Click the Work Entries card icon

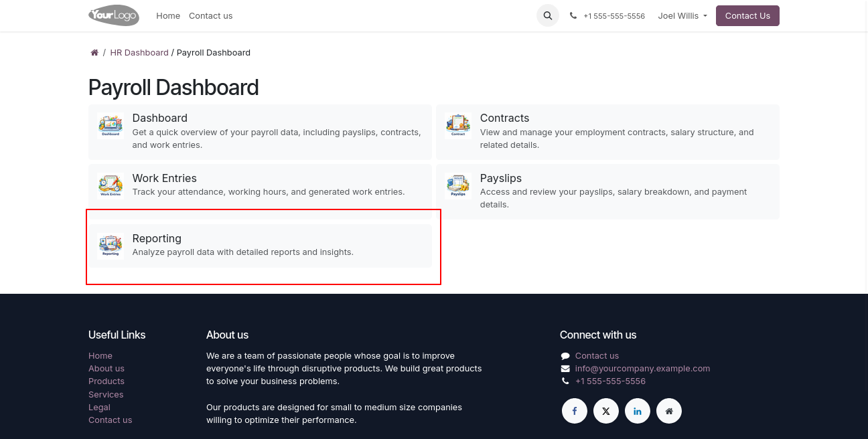(111, 185)
